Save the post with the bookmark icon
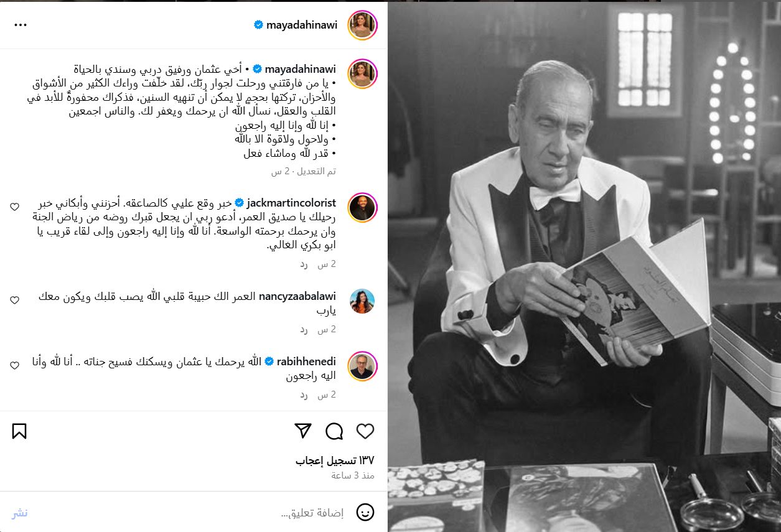The width and height of the screenshot is (781, 532). click(x=19, y=431)
